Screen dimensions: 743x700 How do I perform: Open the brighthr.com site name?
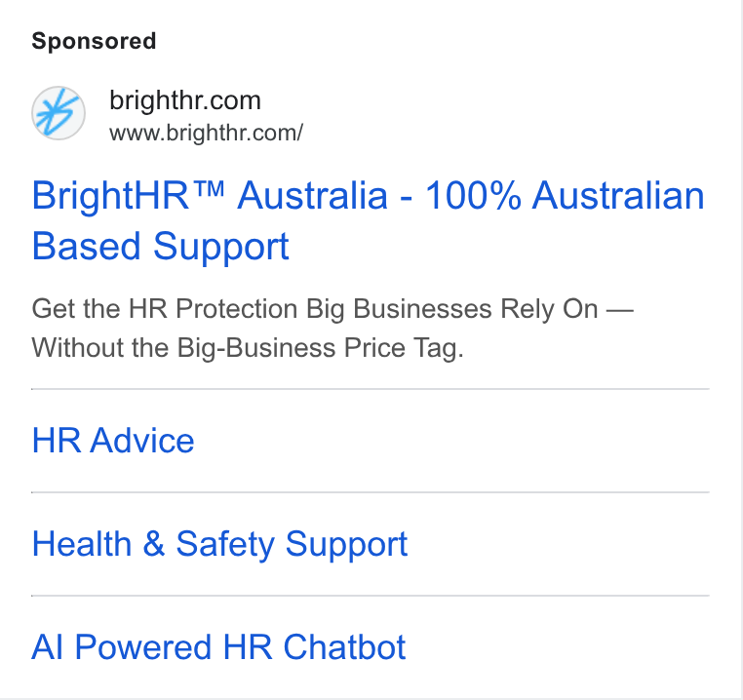185,100
